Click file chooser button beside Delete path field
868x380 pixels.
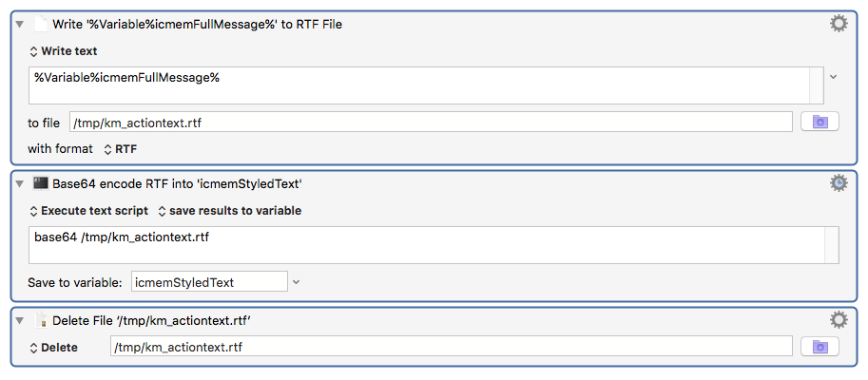coord(820,347)
